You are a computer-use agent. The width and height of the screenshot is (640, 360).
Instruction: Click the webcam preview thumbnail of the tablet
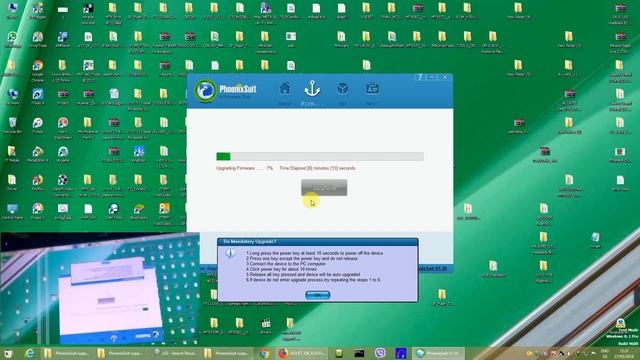100,288
